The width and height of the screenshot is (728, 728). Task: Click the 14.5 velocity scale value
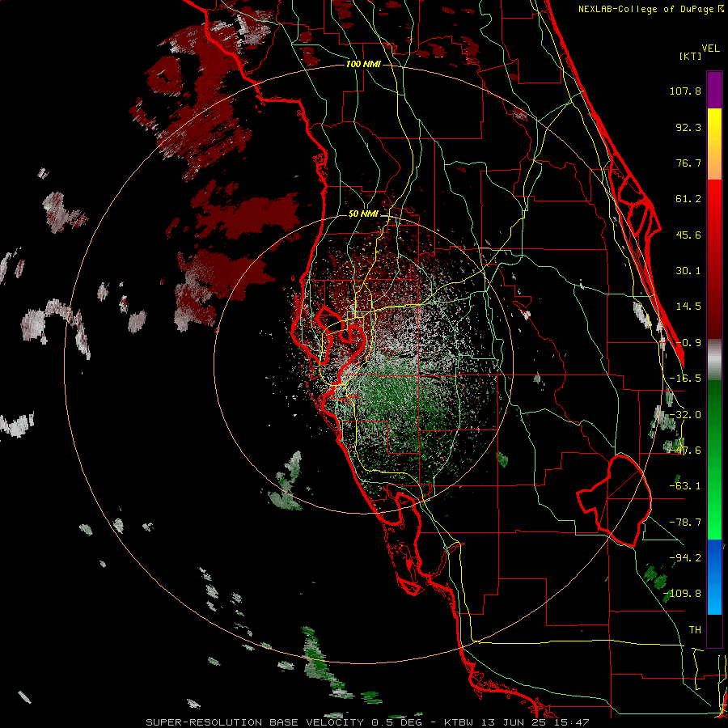(x=688, y=307)
